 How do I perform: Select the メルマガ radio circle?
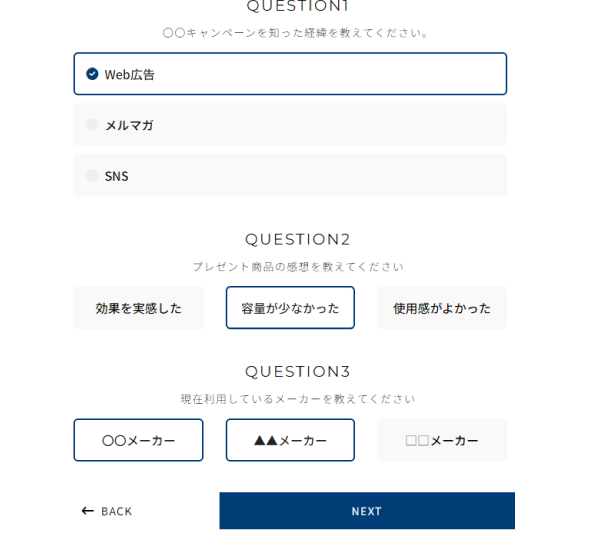click(x=92, y=125)
